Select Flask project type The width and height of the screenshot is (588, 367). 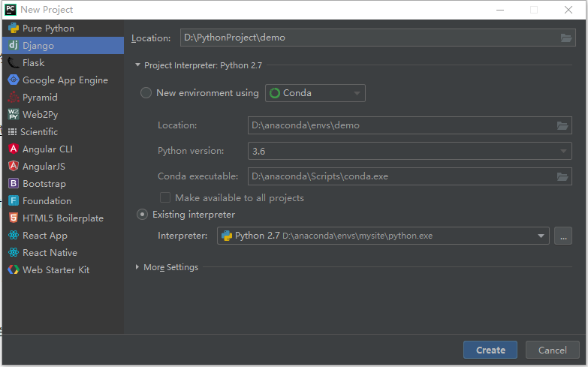63,62
